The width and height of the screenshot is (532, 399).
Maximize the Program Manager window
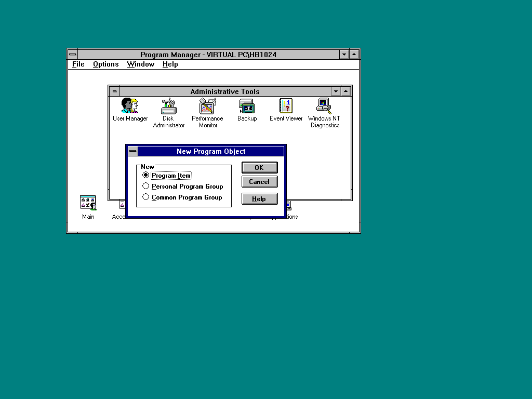354,55
